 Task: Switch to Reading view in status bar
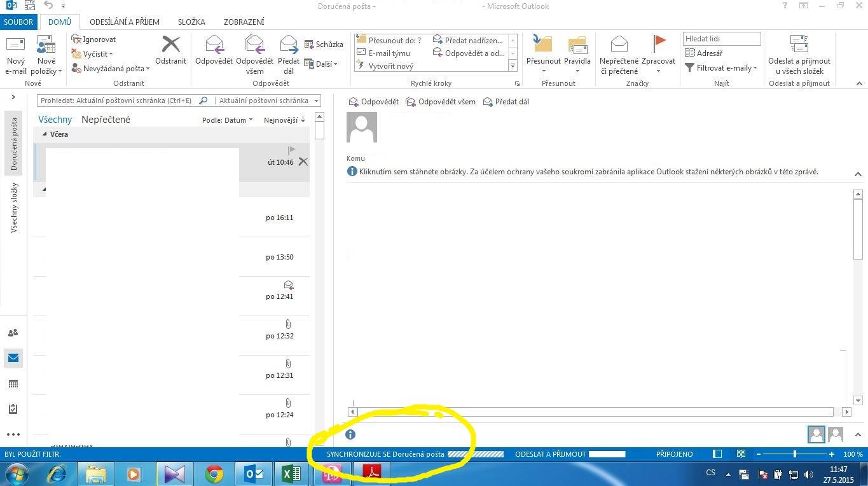(x=741, y=454)
